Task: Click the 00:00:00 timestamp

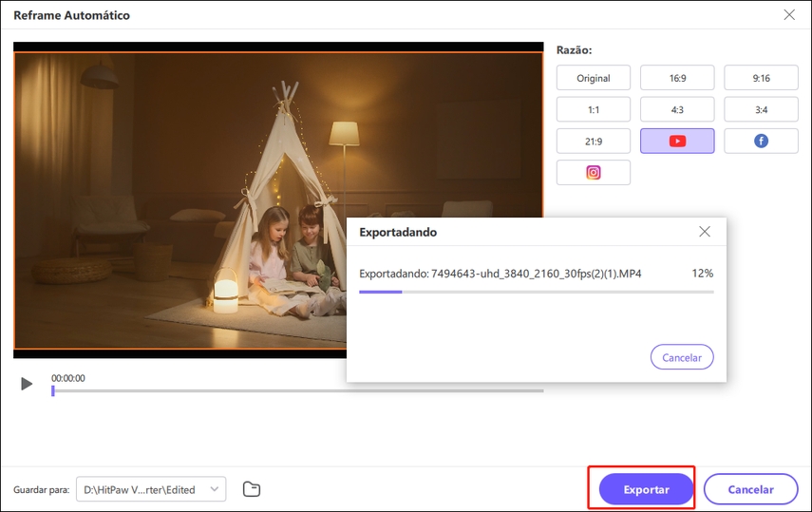Action: coord(67,378)
